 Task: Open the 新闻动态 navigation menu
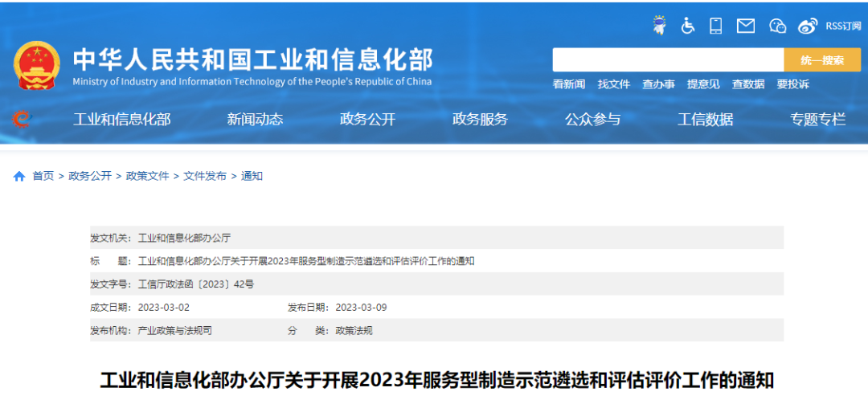(255, 119)
